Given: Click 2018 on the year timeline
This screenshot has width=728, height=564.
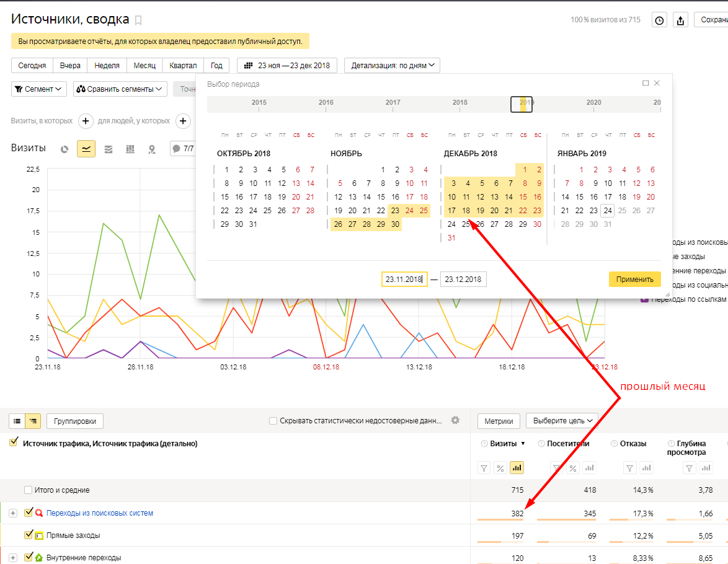Looking at the screenshot, I should coord(459,102).
